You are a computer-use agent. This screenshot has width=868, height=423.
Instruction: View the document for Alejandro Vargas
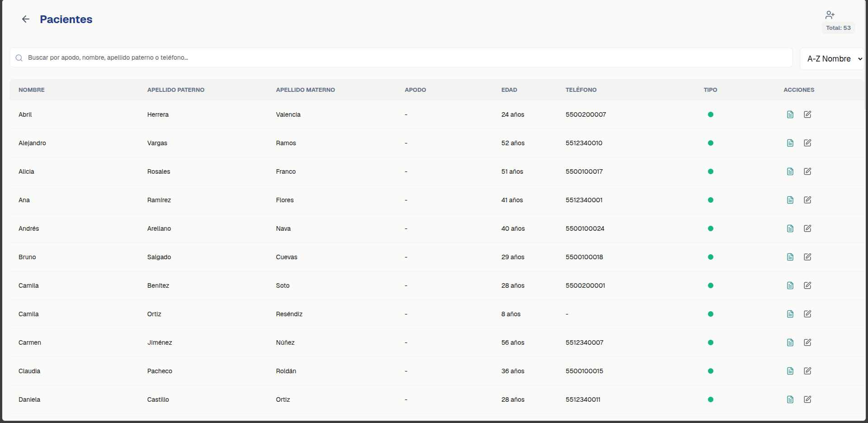pos(790,143)
